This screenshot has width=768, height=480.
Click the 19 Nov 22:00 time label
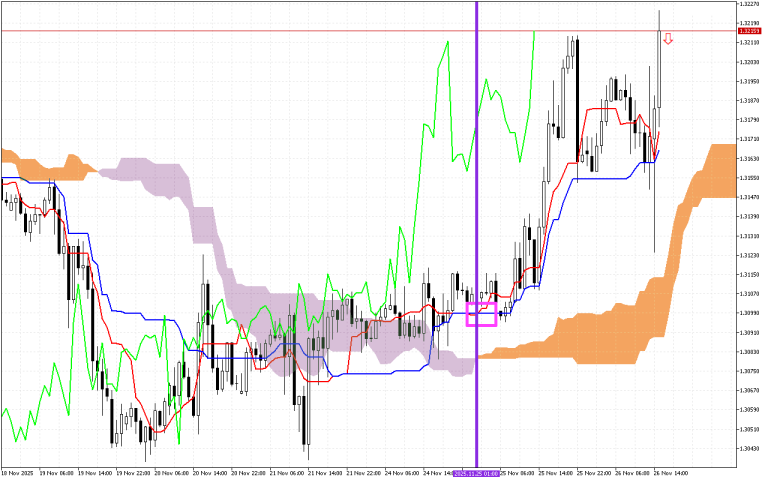point(133,474)
